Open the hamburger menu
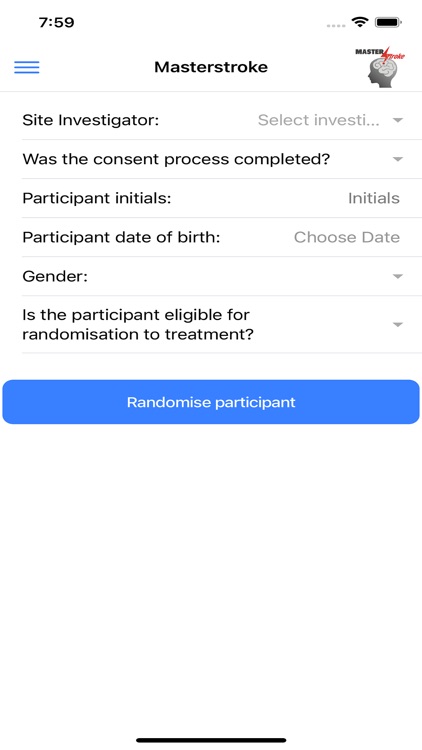This screenshot has width=422, height=750. pos(27,67)
